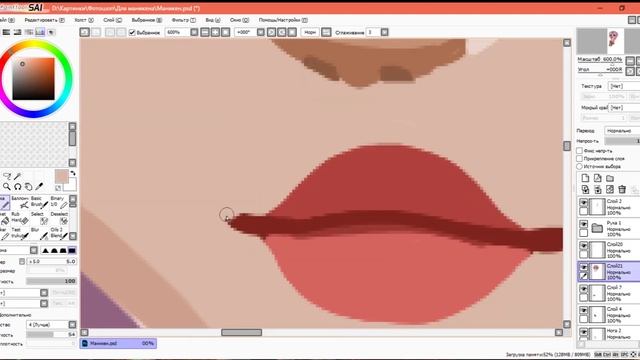Select the Rotate canvas tool

tap(18, 187)
